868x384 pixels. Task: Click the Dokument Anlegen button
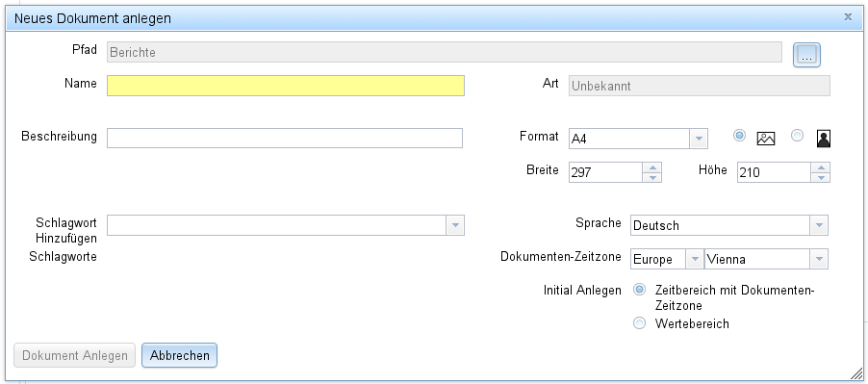click(x=75, y=355)
